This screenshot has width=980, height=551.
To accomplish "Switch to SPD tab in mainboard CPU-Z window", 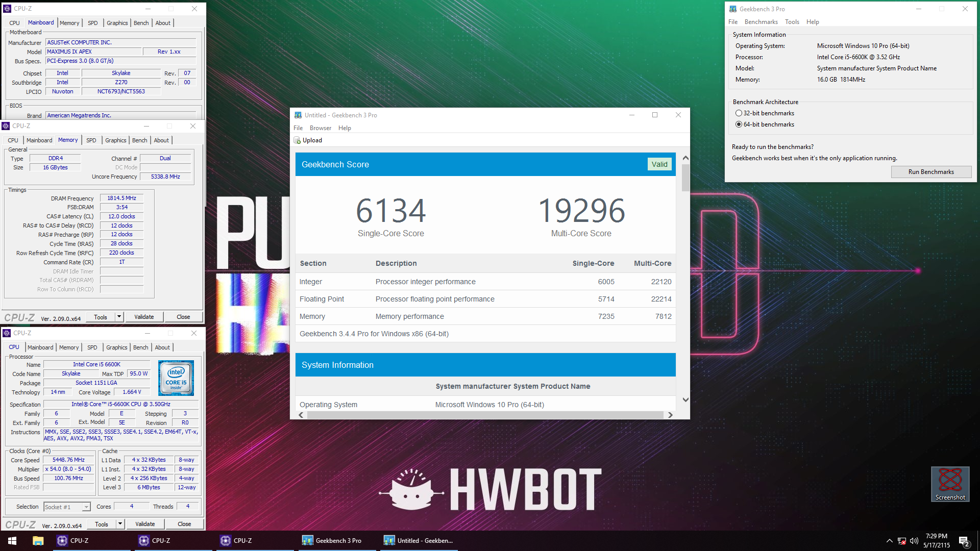I will [92, 23].
